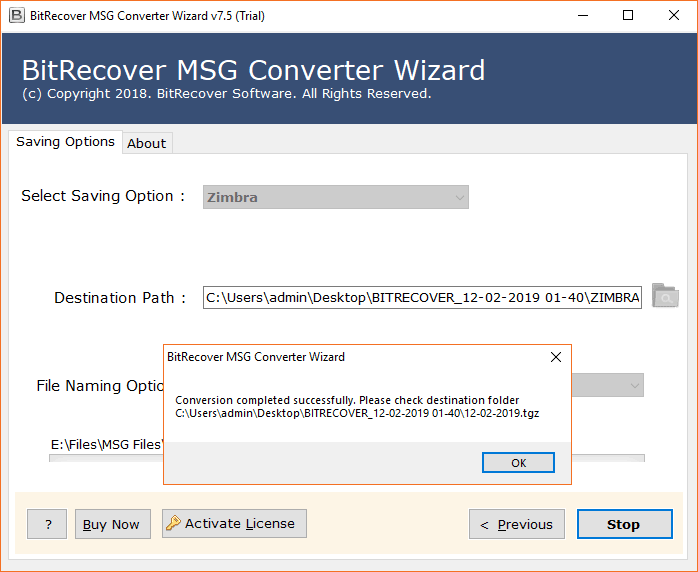This screenshot has height=572, width=698.
Task: Click the dialog title BitRecover MSG Converter Wizard
Action: point(256,357)
